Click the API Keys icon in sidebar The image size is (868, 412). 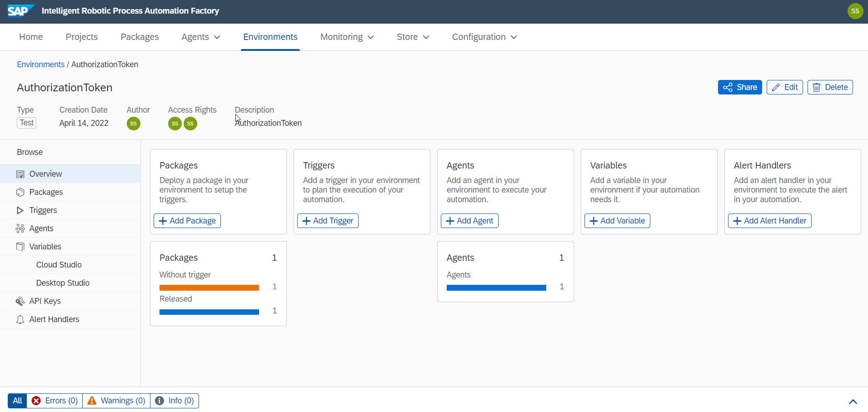pos(20,301)
